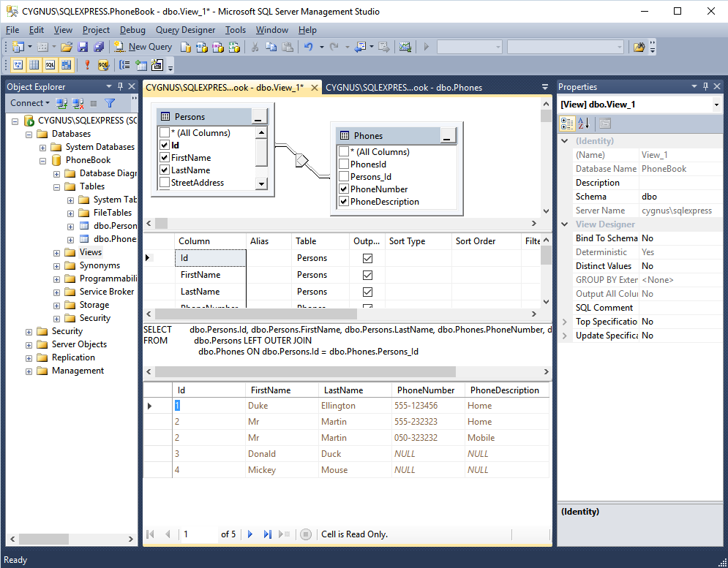Expand the System Databases node
Image resolution: width=728 pixels, height=568 pixels.
42,148
